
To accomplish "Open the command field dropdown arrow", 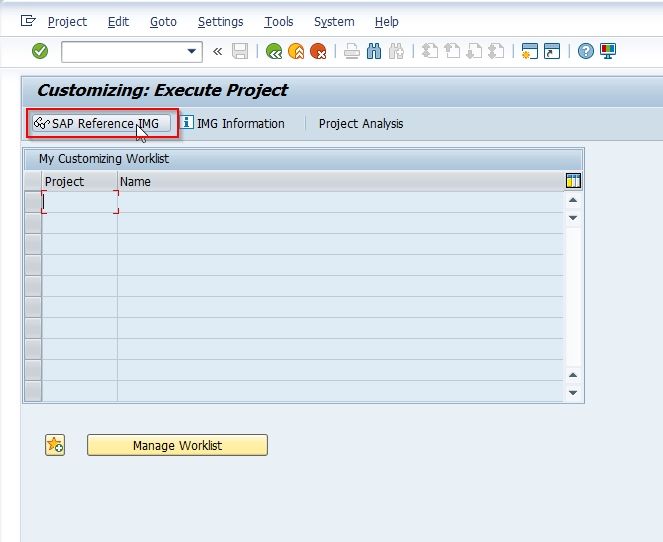I will (192, 52).
